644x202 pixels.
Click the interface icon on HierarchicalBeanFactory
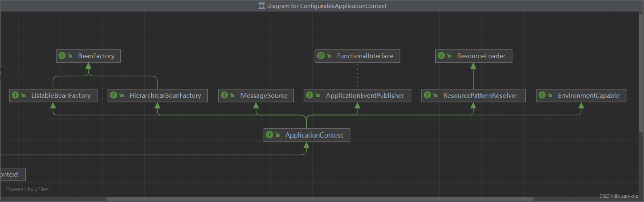tap(114, 95)
